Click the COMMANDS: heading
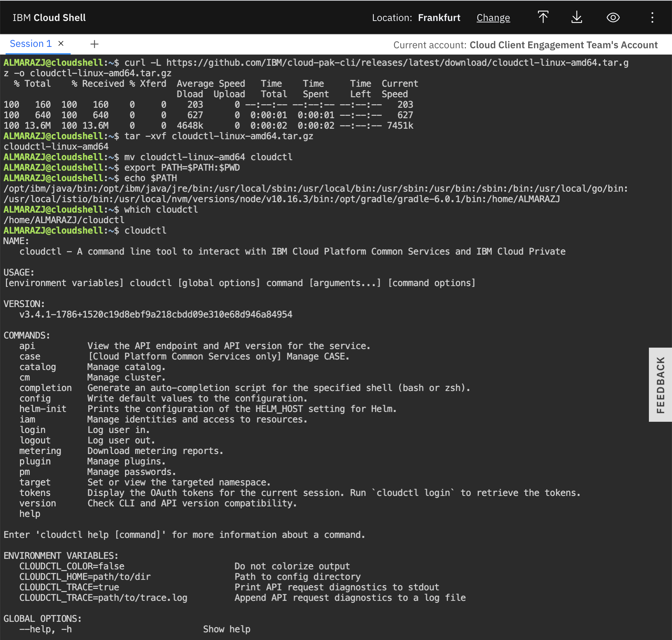672x640 pixels. 27,336
